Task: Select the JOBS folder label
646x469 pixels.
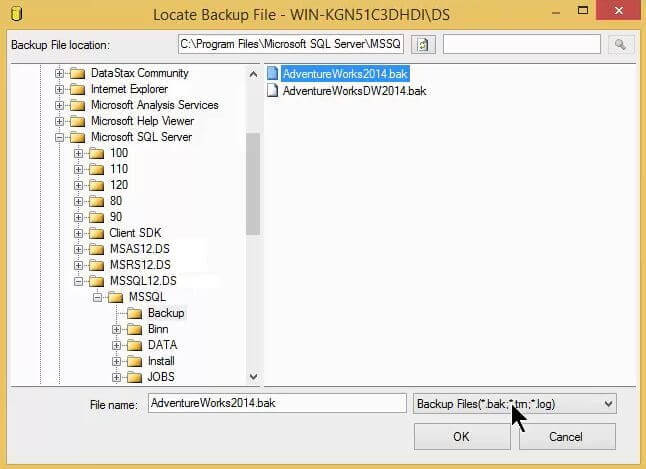Action: coord(161,377)
